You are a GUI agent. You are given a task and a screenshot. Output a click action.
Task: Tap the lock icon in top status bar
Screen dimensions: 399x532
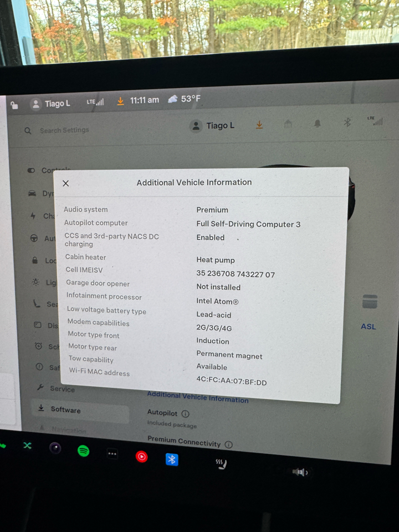pyautogui.click(x=14, y=105)
